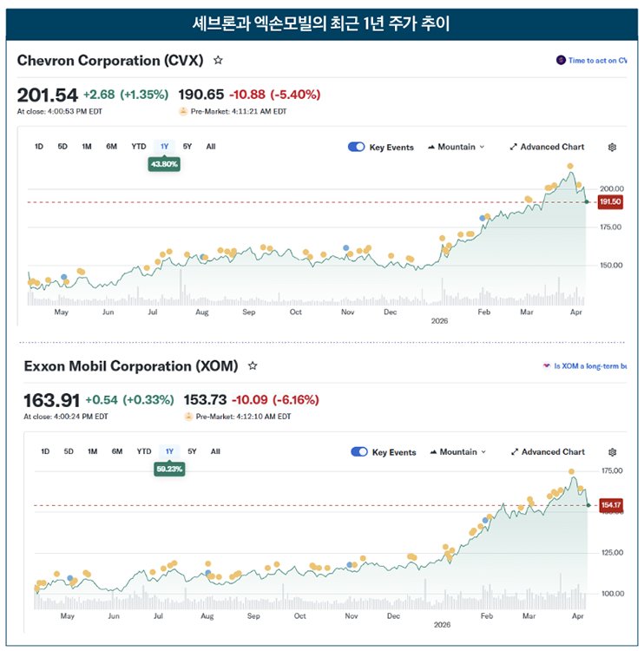Click the 191.50 price label on CVX chart

(610, 201)
